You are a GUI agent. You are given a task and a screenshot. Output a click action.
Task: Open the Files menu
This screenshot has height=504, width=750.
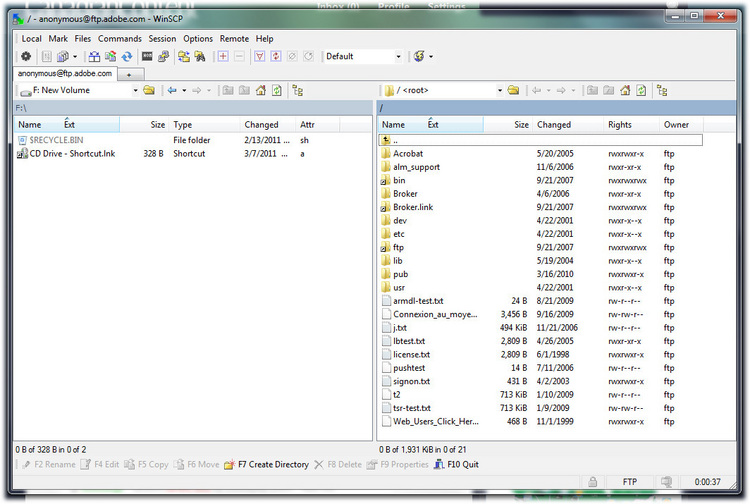pyautogui.click(x=83, y=39)
